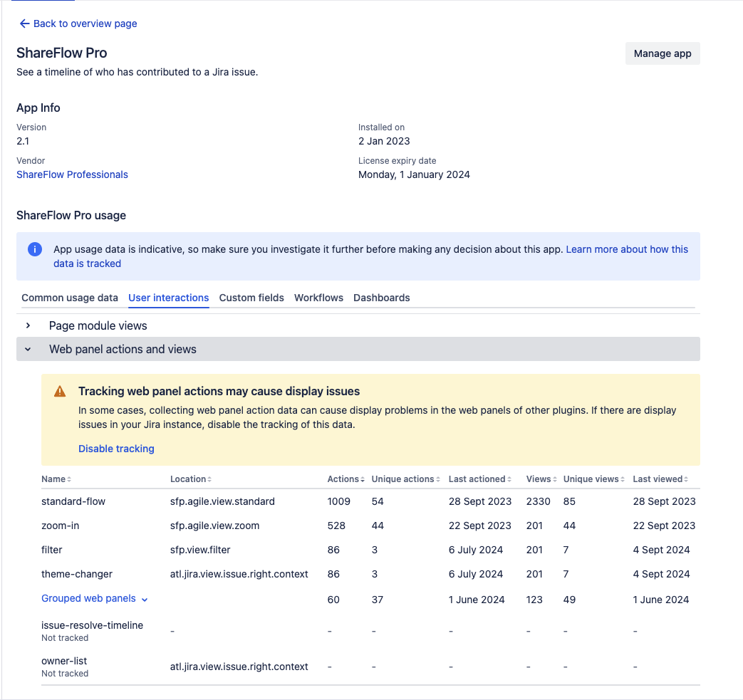Sort by Actions column header
This screenshot has width=743, height=700.
click(x=345, y=479)
